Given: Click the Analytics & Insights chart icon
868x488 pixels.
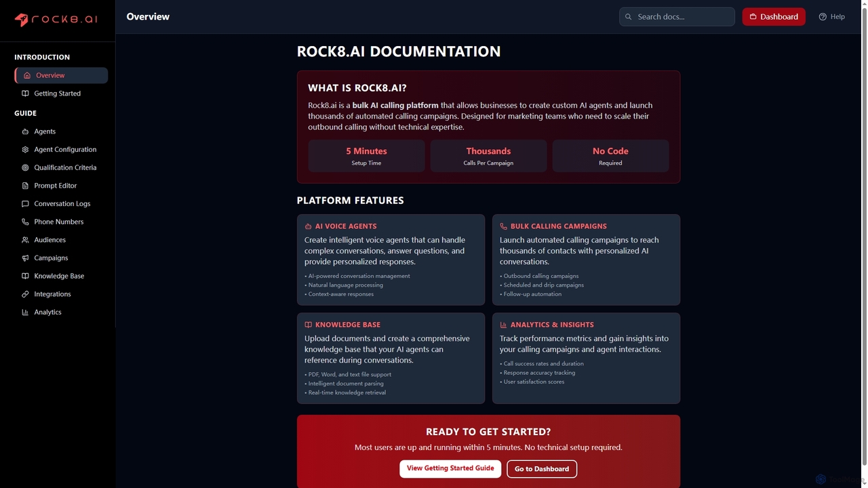Looking at the screenshot, I should click(504, 325).
